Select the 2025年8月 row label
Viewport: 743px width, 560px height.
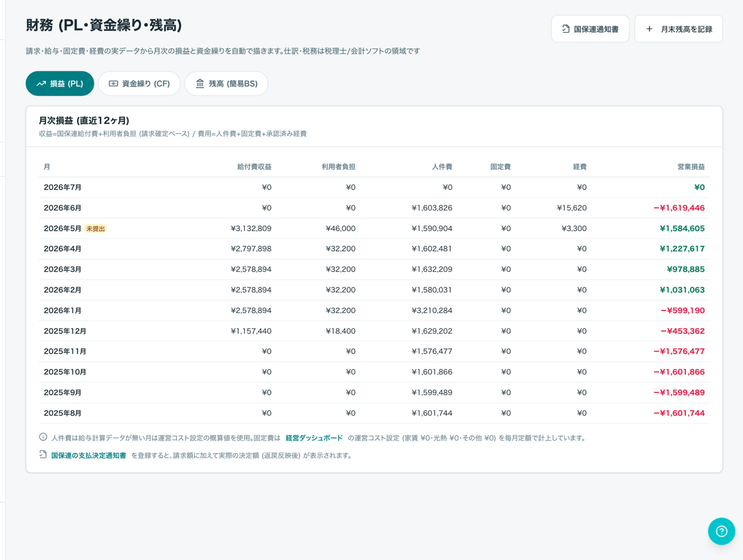pos(63,413)
